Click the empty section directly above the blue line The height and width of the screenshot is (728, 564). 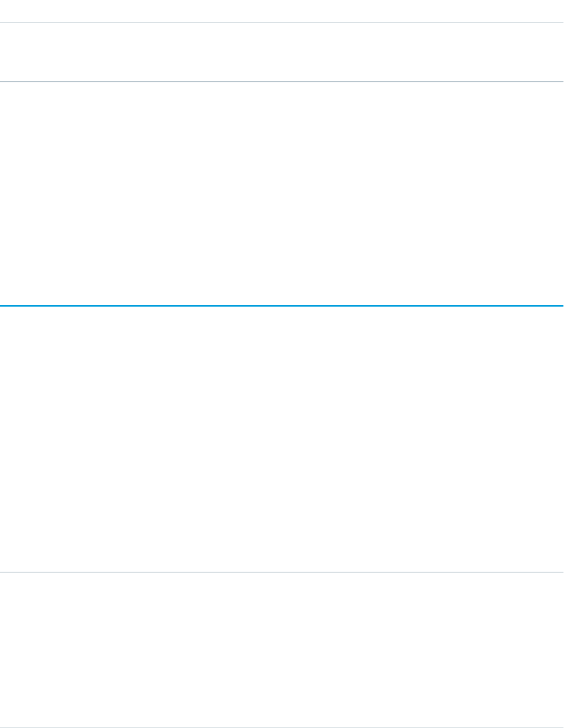tap(282, 193)
